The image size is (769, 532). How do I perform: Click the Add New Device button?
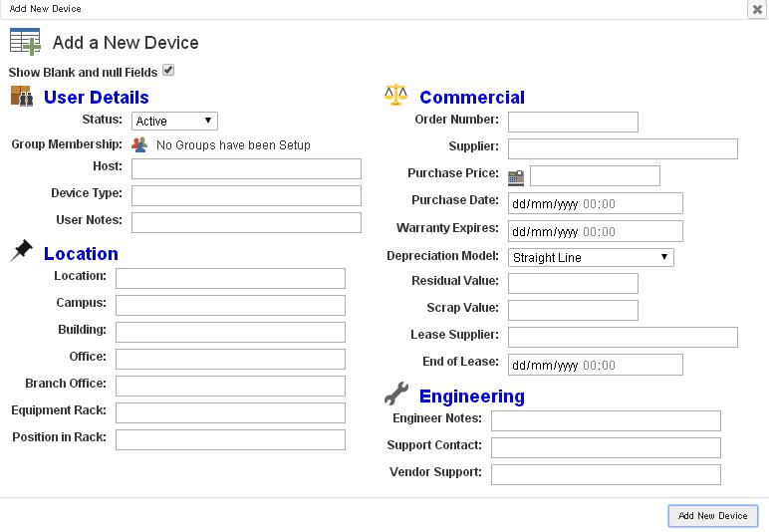(713, 516)
